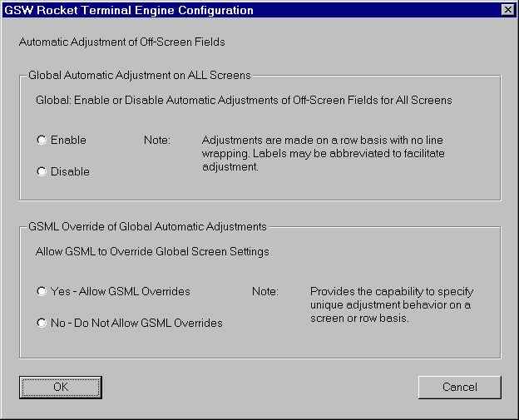Click the note text about unique adjustment behavior
This screenshot has width=519, height=420.
(x=392, y=305)
